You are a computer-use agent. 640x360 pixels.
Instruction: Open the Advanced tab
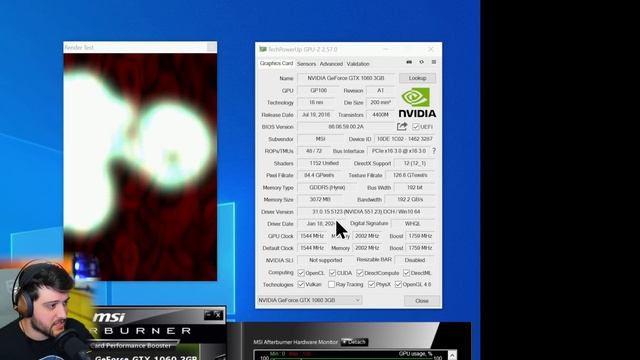click(x=331, y=64)
